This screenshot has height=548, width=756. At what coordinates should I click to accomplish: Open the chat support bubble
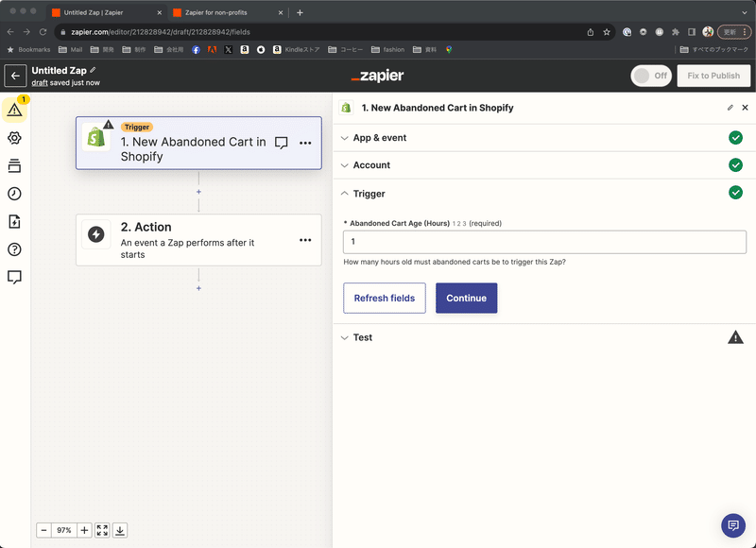pyautogui.click(x=733, y=525)
